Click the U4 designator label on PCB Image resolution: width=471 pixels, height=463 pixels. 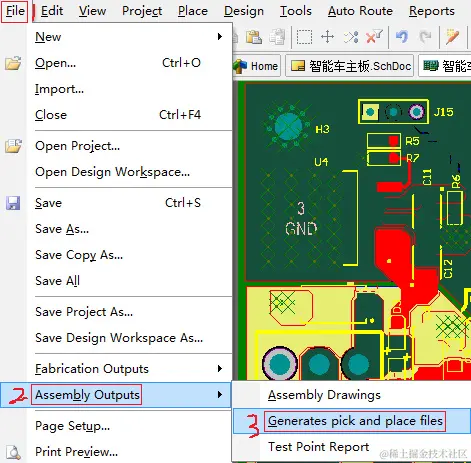pos(321,162)
